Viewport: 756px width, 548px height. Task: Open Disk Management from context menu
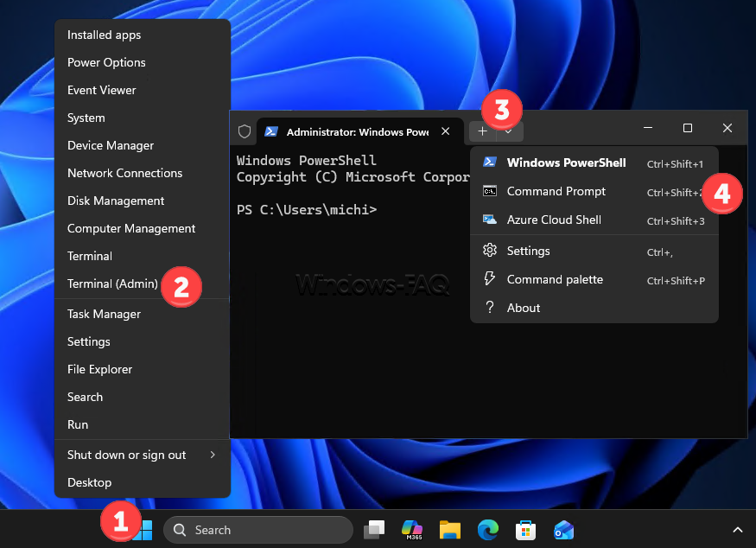point(143,201)
